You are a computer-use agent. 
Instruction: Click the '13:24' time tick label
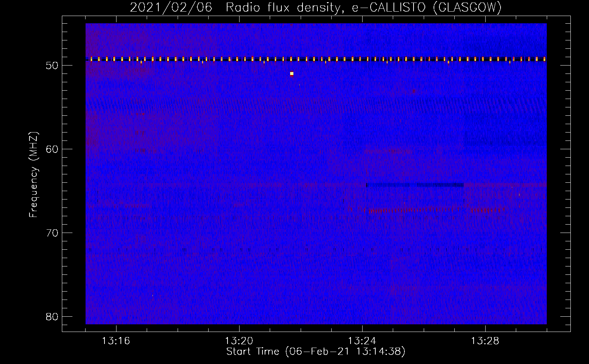(x=362, y=341)
